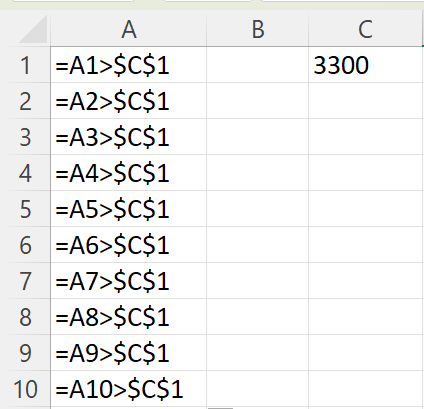The image size is (424, 409).
Task: Click cell A2 with formula =A2>$C$1
Action: click(129, 101)
